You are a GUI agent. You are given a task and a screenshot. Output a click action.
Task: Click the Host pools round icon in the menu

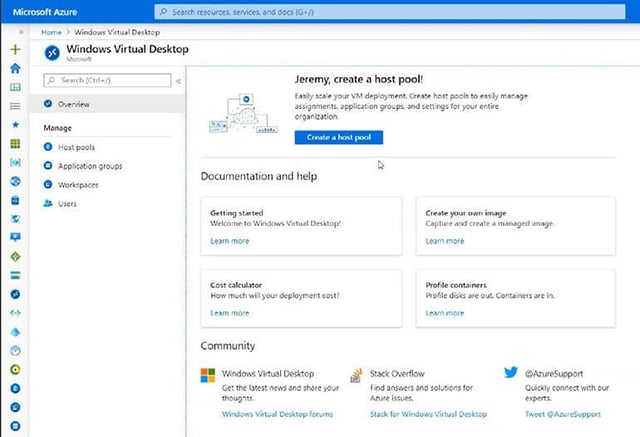(x=48, y=146)
